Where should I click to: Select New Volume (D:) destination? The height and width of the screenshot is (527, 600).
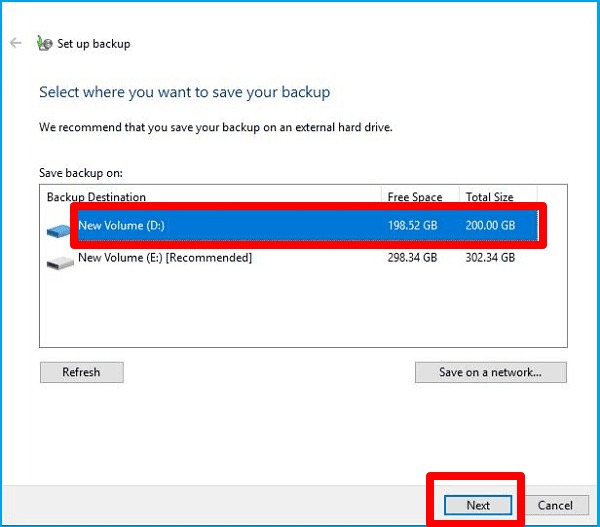coord(308,225)
